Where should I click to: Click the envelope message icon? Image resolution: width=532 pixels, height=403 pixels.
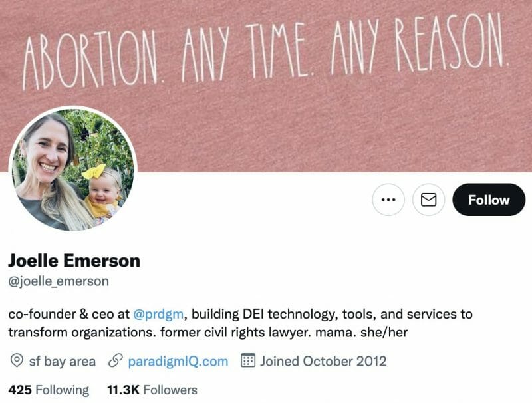coord(428,200)
